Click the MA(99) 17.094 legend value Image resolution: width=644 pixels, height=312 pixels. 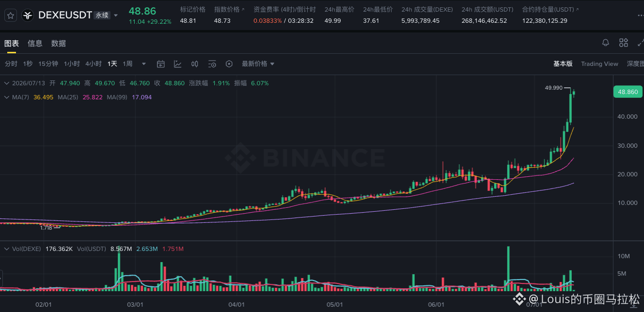coord(142,97)
